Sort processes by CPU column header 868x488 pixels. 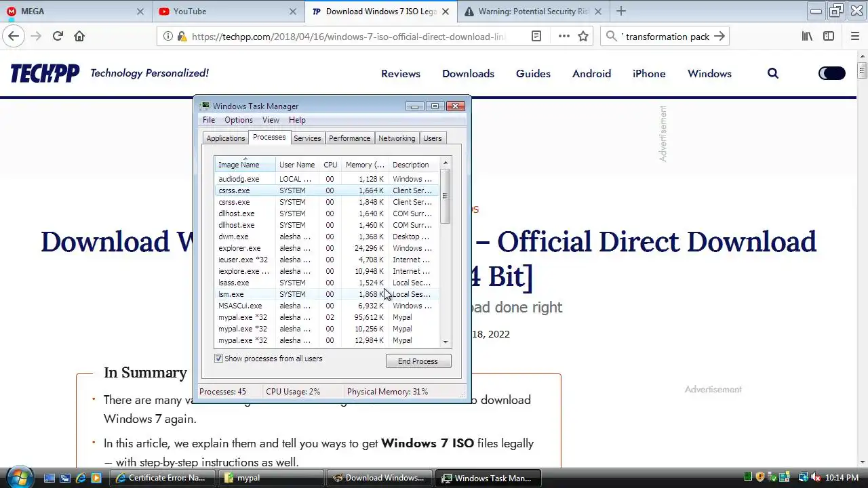pos(330,165)
